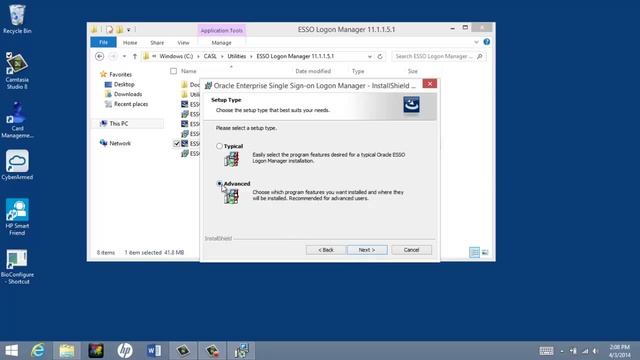Viewport: 640px width, 360px height.
Task: Expand the chevron after Utilities in path
Action: pyautogui.click(x=251, y=56)
